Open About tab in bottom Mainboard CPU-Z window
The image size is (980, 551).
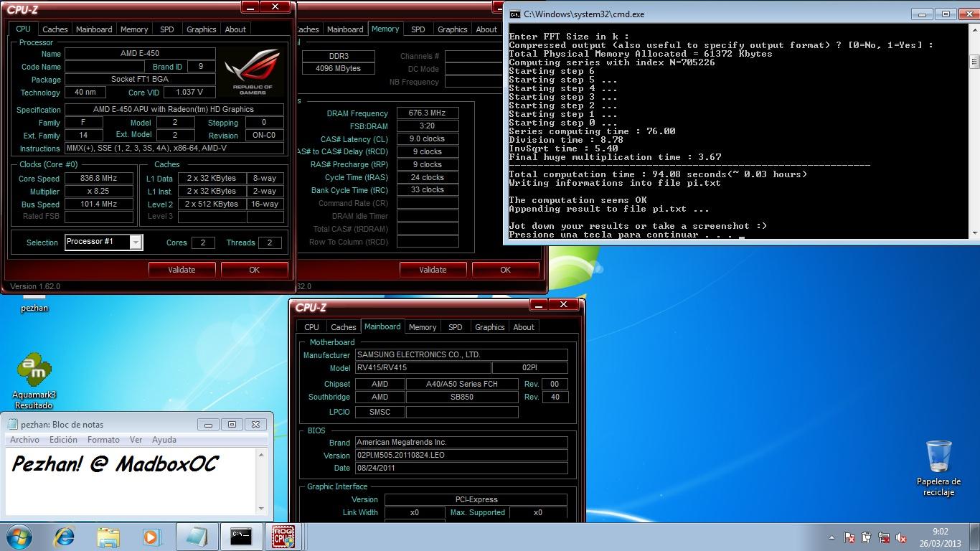tap(524, 327)
